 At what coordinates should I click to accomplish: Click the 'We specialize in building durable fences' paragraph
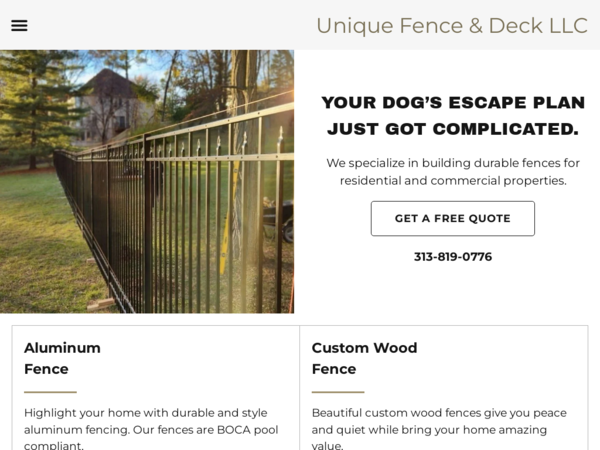point(453,172)
